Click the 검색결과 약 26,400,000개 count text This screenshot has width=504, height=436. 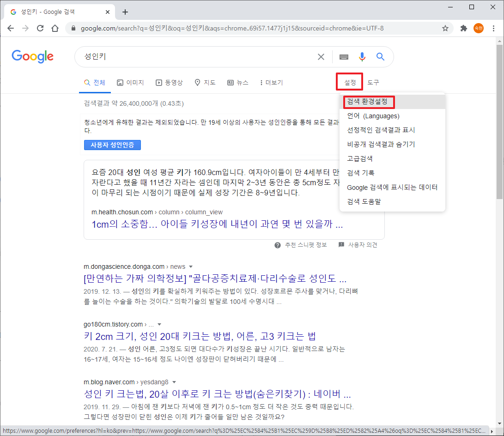click(x=134, y=103)
